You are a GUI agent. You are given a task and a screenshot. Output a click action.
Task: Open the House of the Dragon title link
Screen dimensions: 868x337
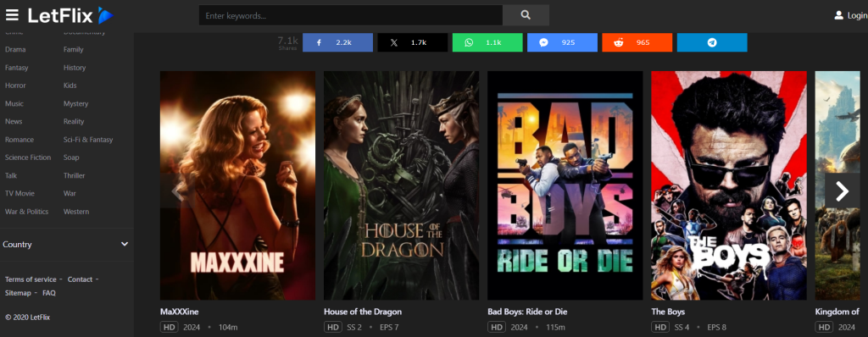pos(363,312)
